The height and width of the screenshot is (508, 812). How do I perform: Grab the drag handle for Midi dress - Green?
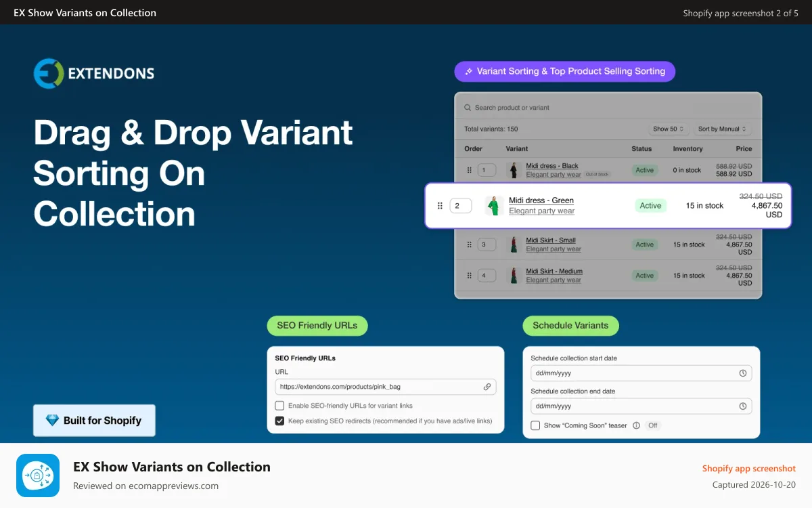click(440, 205)
